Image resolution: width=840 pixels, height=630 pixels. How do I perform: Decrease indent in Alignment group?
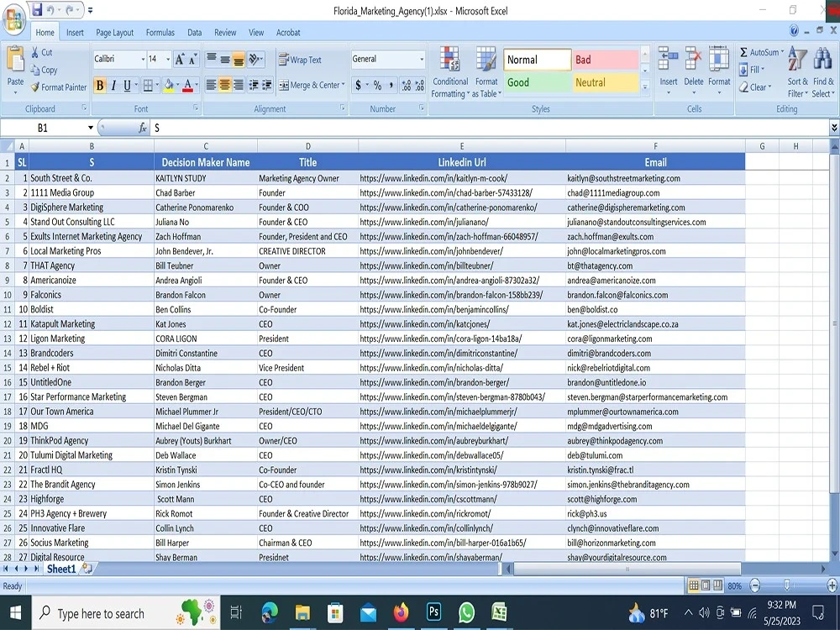pyautogui.click(x=254, y=85)
